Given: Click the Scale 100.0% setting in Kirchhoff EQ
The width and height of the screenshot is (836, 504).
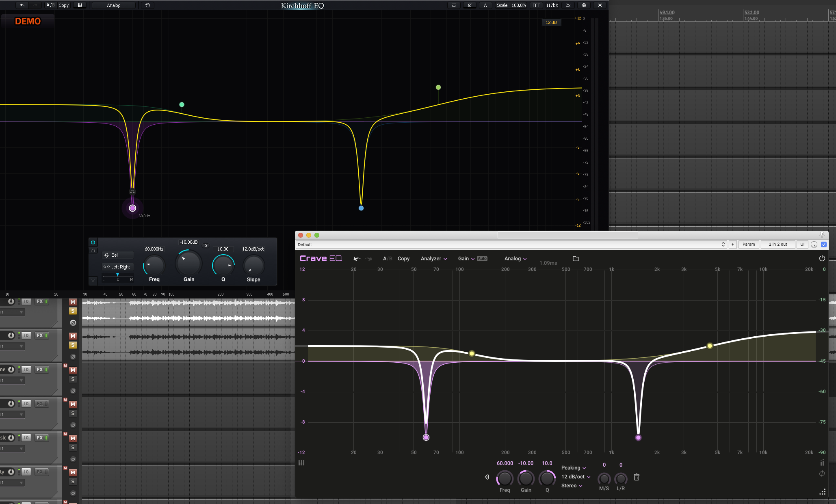Looking at the screenshot, I should 511,5.
